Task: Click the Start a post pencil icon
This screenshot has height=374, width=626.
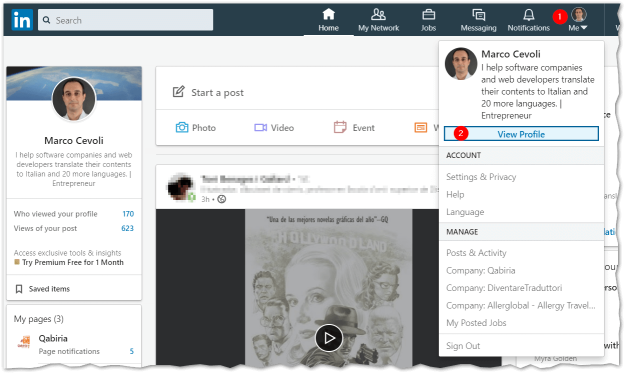Action: [x=178, y=91]
